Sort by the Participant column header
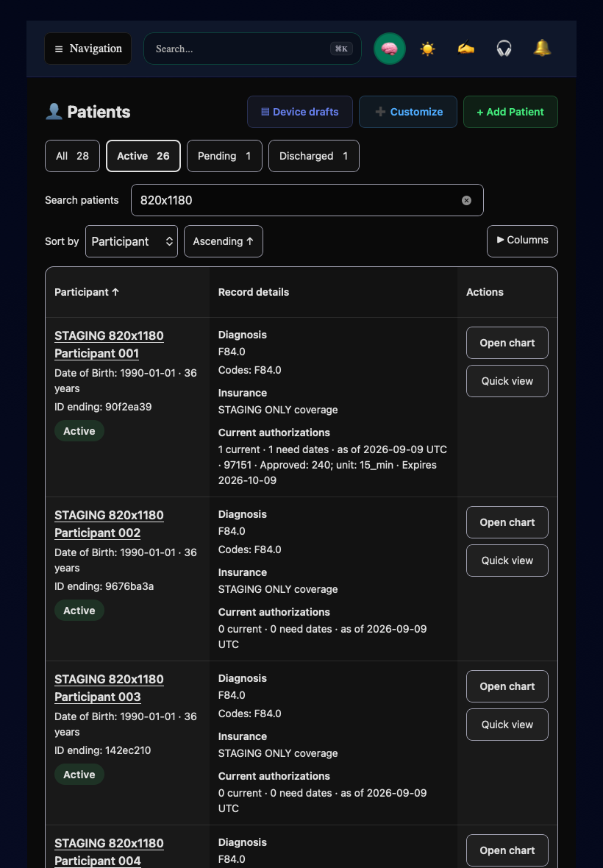603x868 pixels. coord(87,292)
